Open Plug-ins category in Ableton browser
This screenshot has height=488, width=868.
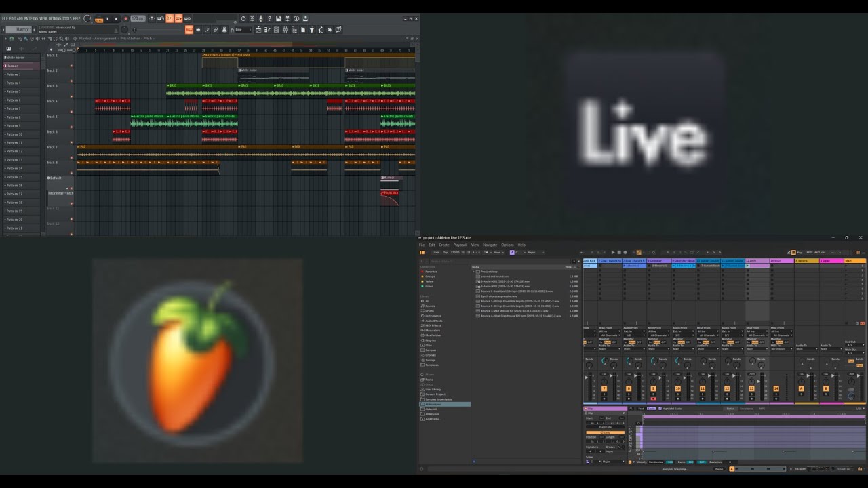[x=430, y=340]
